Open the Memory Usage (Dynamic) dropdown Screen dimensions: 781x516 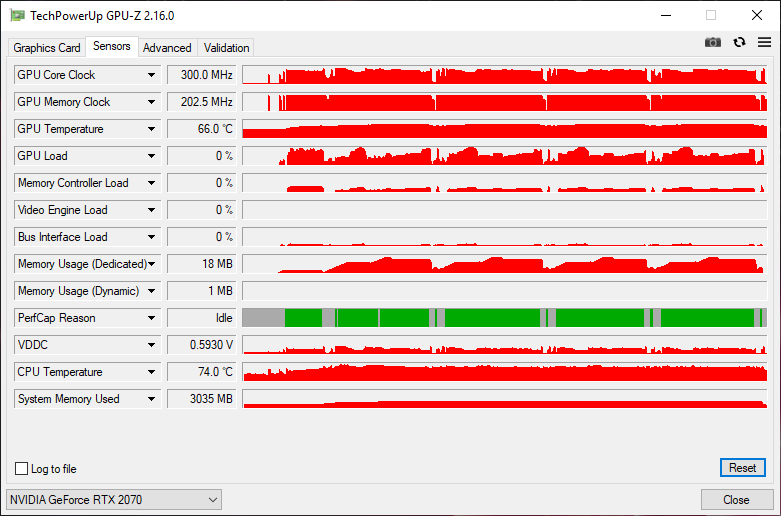(151, 291)
